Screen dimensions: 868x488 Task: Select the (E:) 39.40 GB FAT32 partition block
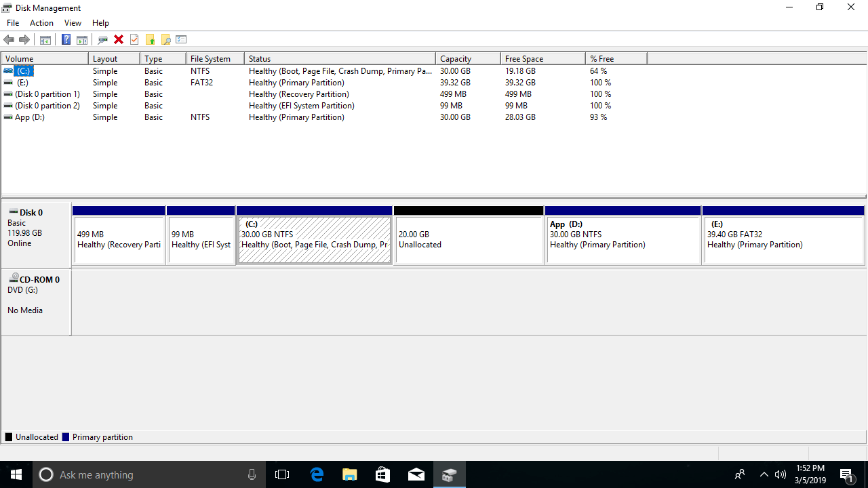pos(783,239)
